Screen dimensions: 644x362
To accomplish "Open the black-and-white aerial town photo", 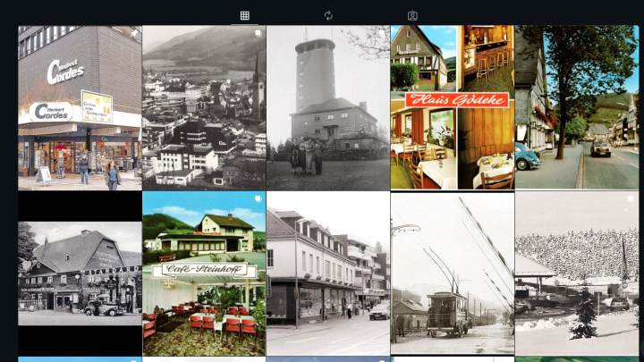I will (x=204, y=108).
